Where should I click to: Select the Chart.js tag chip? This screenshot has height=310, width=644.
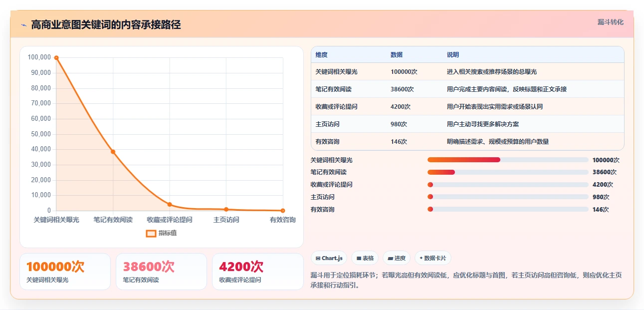329,258
